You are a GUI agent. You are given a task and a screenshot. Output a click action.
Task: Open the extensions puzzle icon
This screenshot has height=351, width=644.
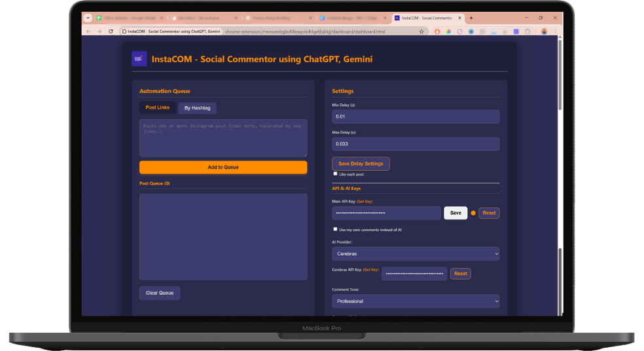[x=528, y=31]
